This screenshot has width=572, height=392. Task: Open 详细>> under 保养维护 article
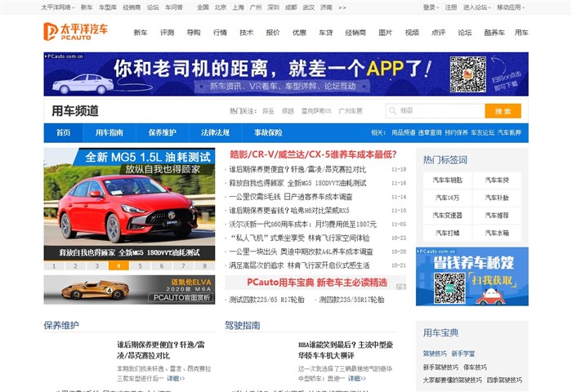click(x=176, y=378)
